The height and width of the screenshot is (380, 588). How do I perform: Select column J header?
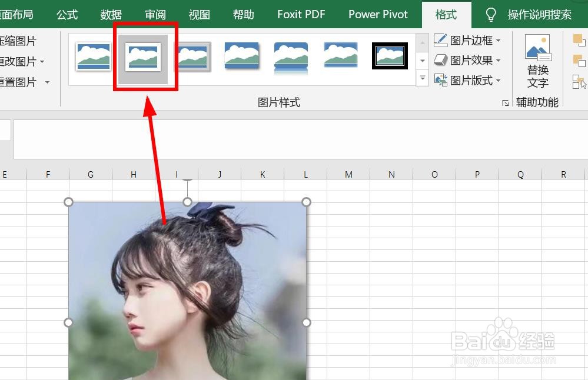pyautogui.click(x=220, y=174)
